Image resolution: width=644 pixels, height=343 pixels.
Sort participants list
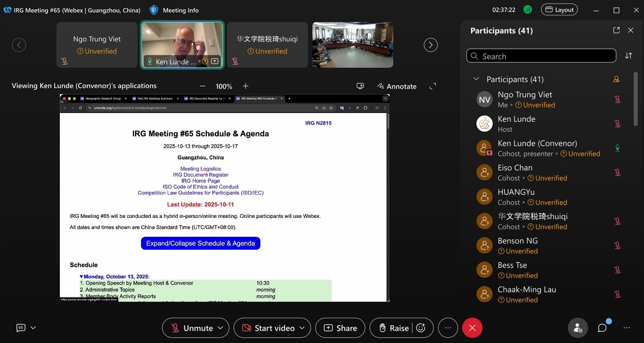(628, 56)
